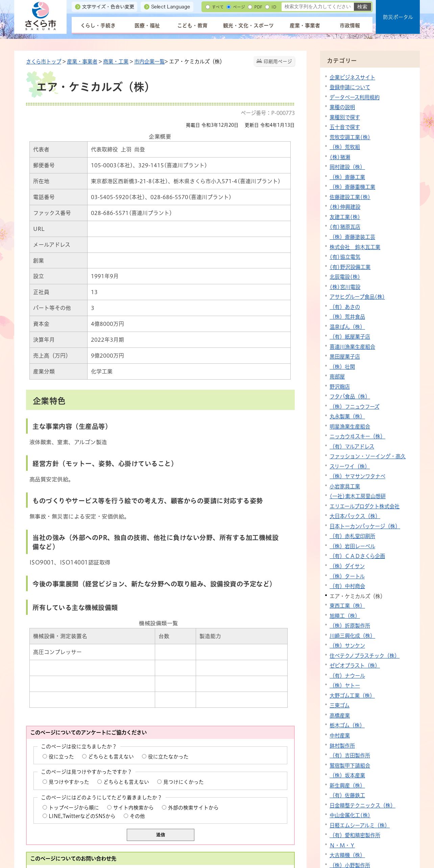Select the ページ search scope radio
Screen dimensions: 434x868
(x=229, y=7)
